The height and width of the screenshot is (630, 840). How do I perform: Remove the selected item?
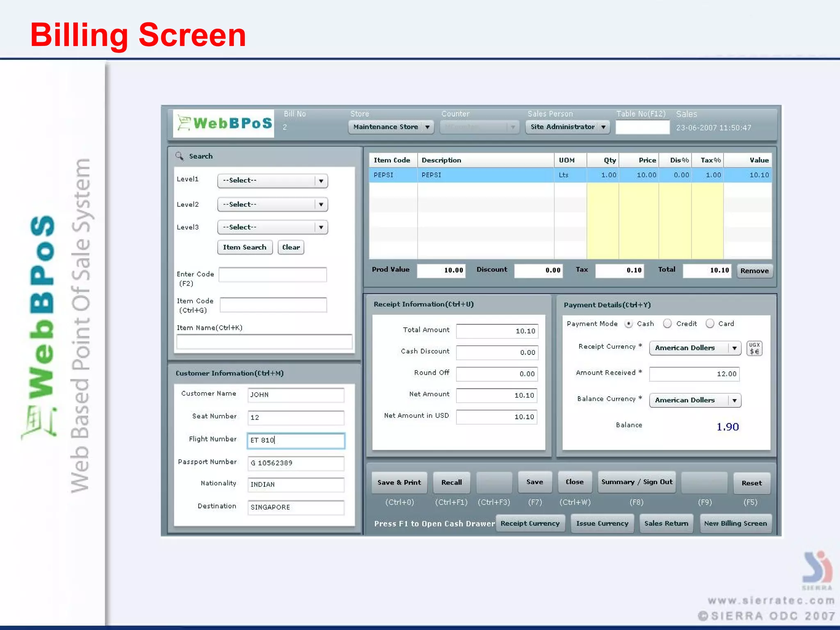tap(754, 271)
